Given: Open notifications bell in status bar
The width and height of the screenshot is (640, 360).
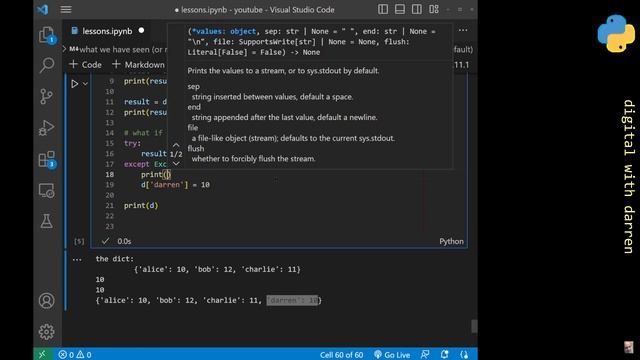Looking at the screenshot, I should pyautogui.click(x=444, y=355).
